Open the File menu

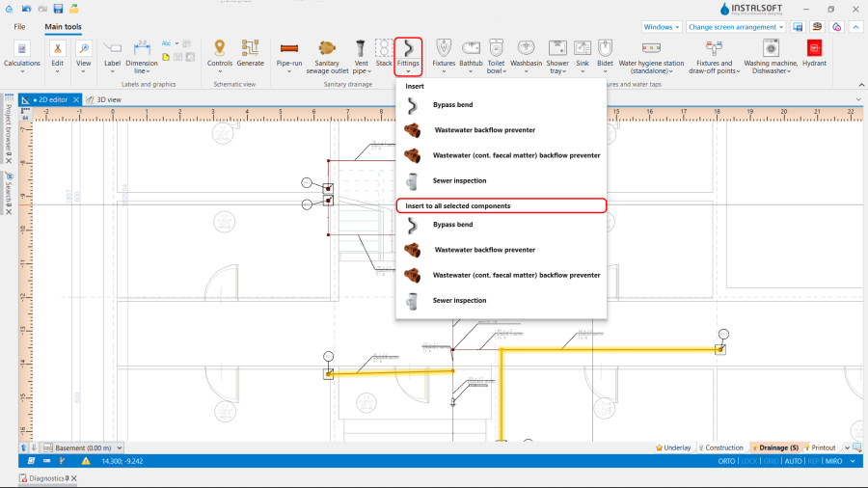[19, 27]
